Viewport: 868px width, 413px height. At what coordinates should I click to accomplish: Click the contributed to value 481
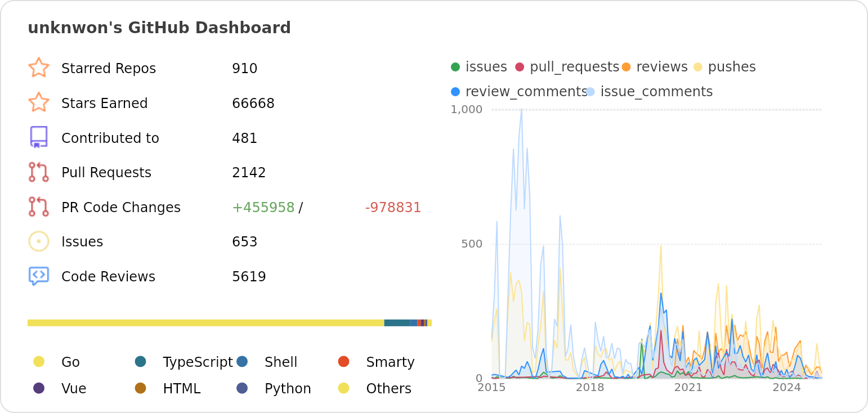pyautogui.click(x=245, y=138)
